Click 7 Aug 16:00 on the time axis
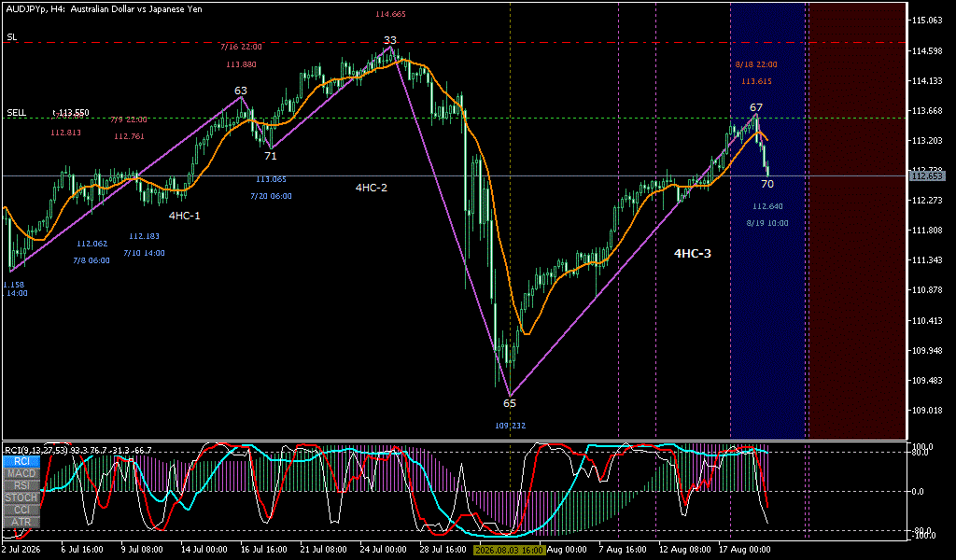 click(x=623, y=550)
